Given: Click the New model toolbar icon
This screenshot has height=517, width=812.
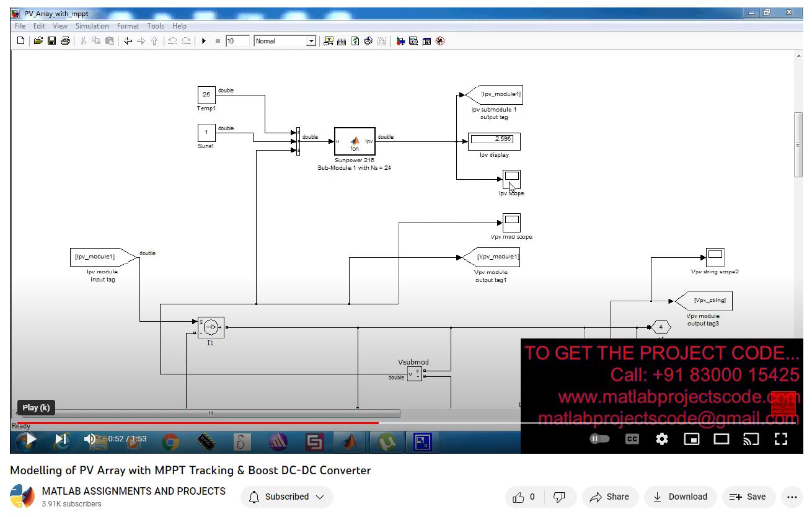Looking at the screenshot, I should coord(20,41).
